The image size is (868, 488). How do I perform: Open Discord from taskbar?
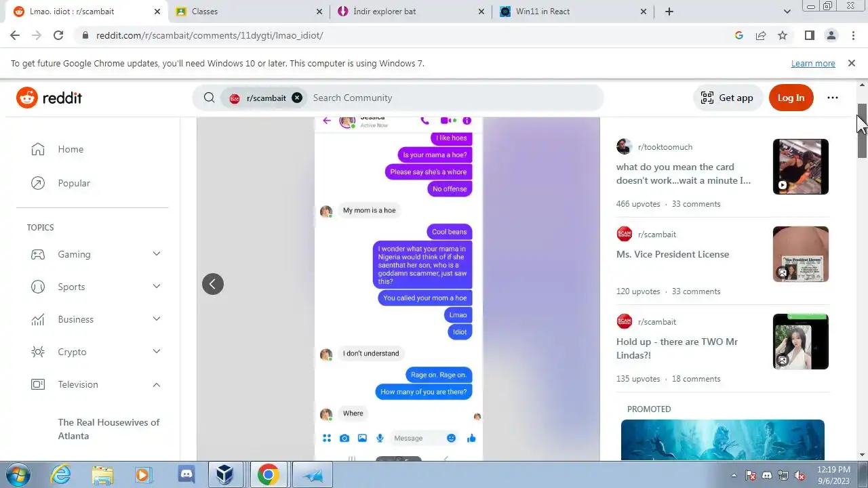point(185,474)
